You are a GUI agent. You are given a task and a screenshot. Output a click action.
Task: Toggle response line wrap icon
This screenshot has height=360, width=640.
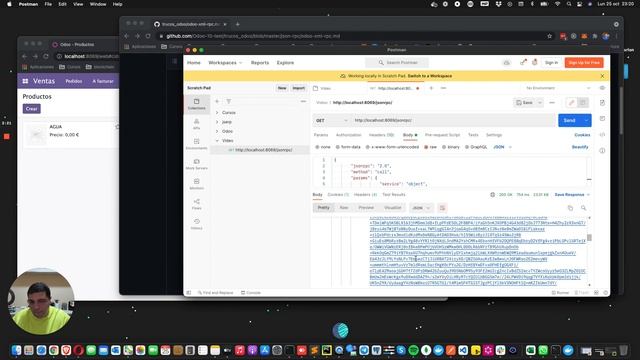coord(442,208)
